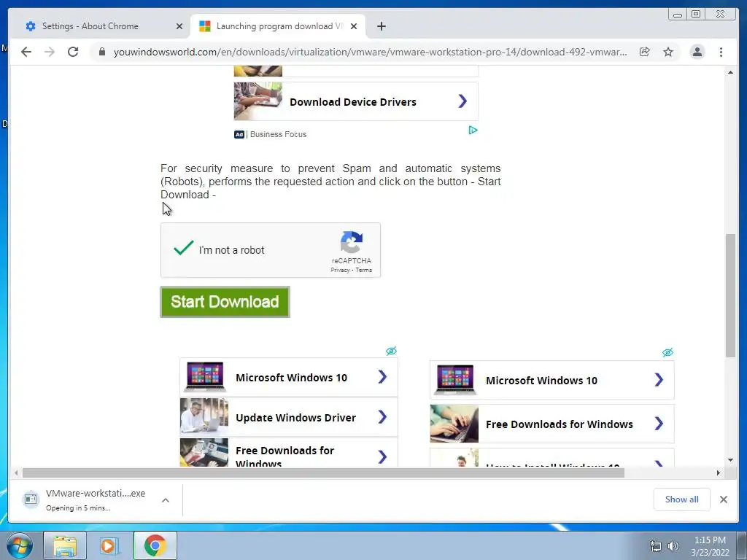Open reCAPTCHA Terms link

point(363,270)
